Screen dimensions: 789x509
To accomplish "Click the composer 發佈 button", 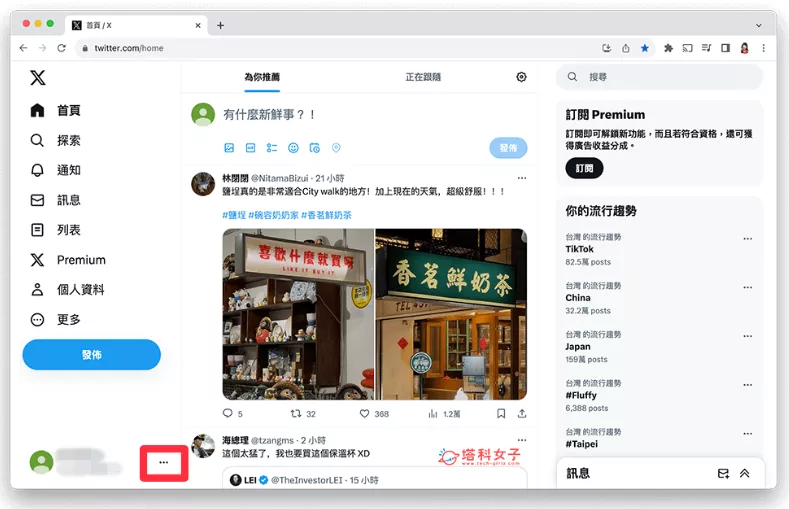I will point(508,148).
